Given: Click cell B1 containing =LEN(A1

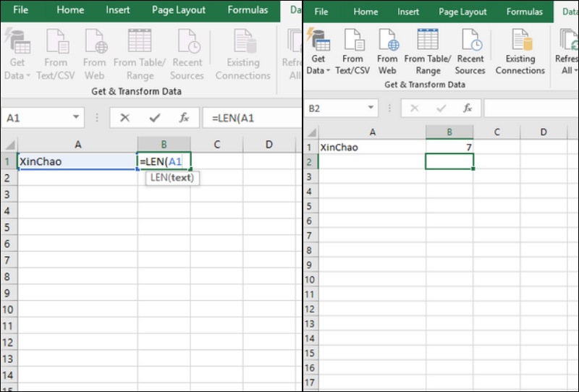Looking at the screenshot, I should pos(164,161).
